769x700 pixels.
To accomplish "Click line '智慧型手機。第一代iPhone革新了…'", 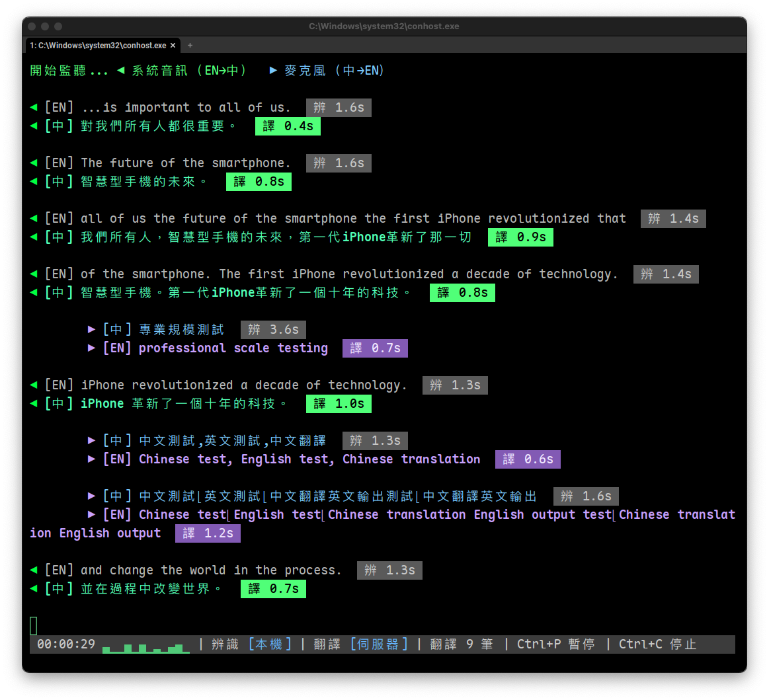I will pos(246,292).
